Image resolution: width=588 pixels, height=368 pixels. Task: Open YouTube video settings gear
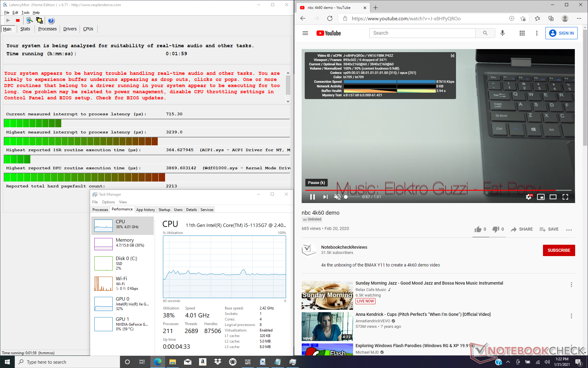[529, 197]
